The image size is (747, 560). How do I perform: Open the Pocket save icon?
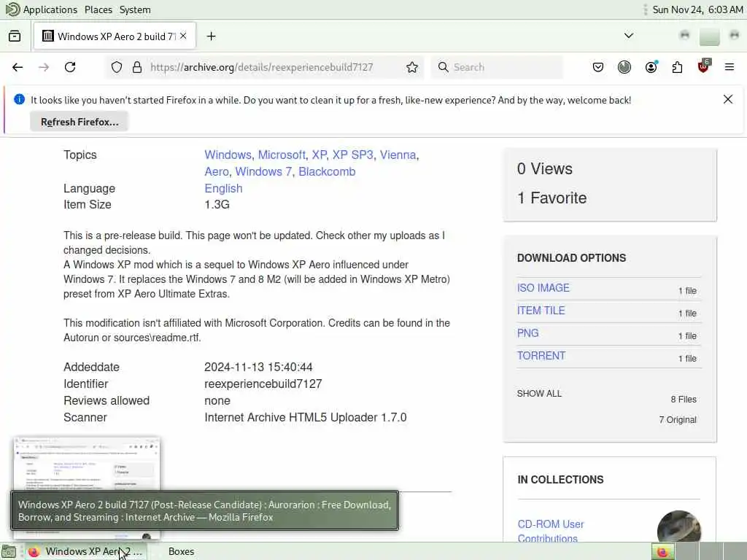[598, 67]
